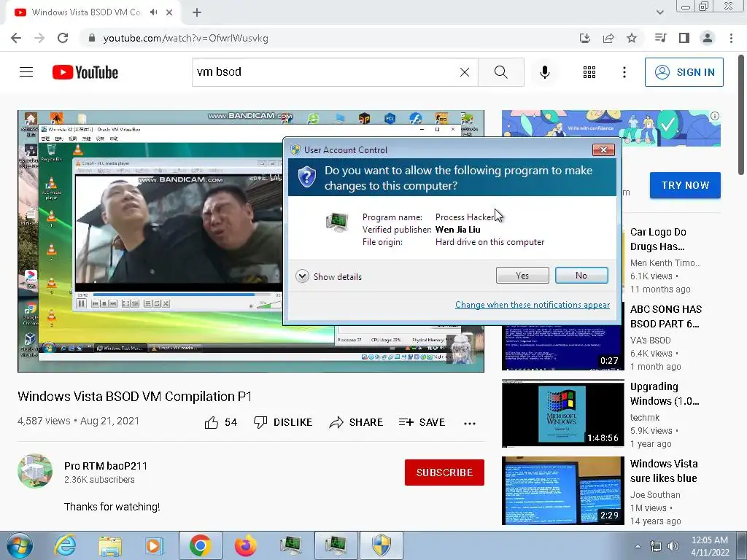The height and width of the screenshot is (560, 747).
Task: Open Chrome profile avatar
Action: tap(708, 38)
